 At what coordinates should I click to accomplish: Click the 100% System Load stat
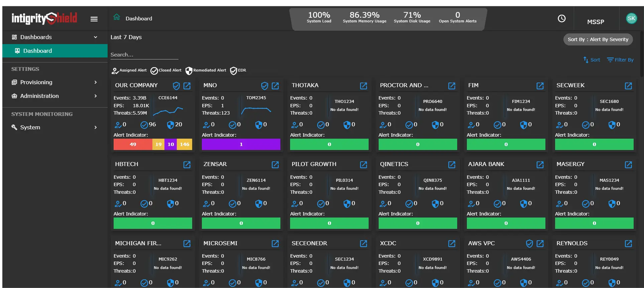319,17
